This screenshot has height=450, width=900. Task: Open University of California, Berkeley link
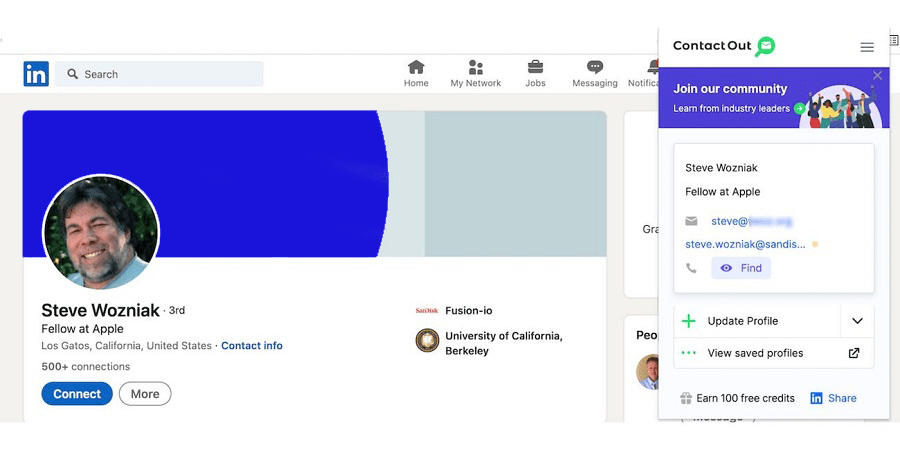pos(503,343)
